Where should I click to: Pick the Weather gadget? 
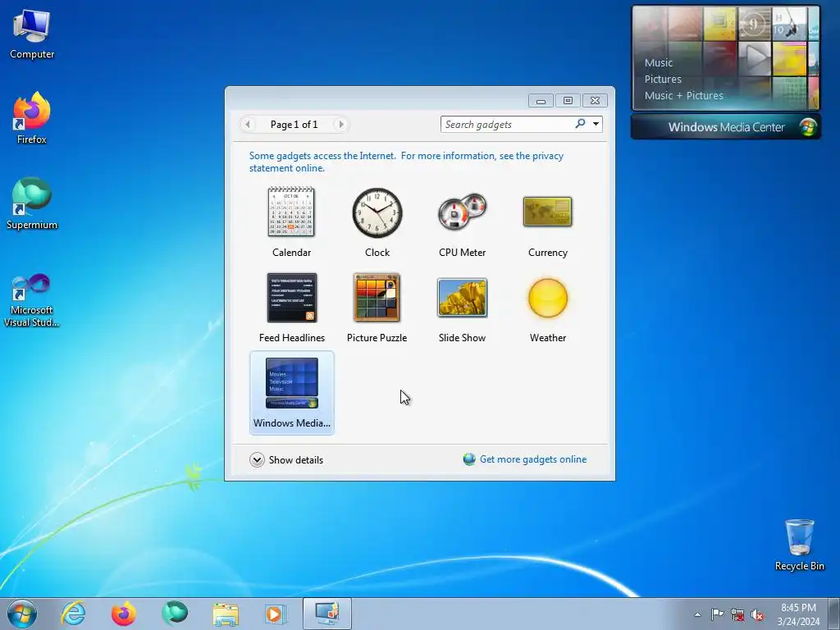click(x=547, y=308)
